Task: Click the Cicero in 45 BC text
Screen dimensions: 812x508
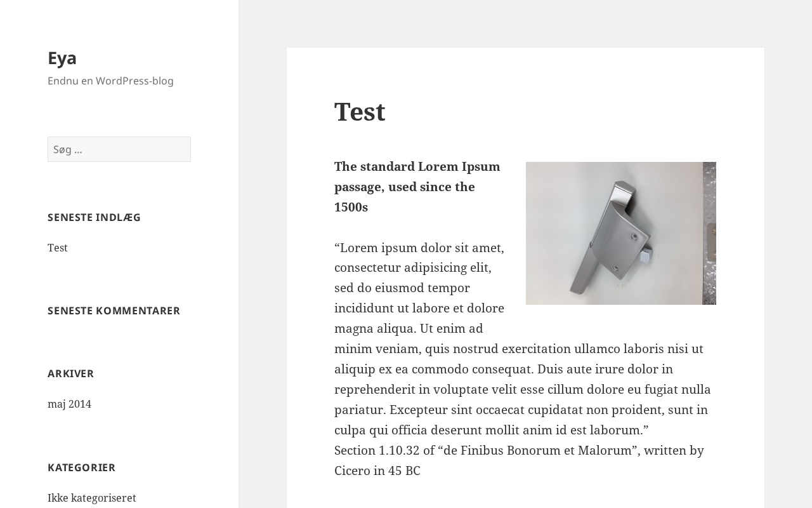Action: pos(377,471)
